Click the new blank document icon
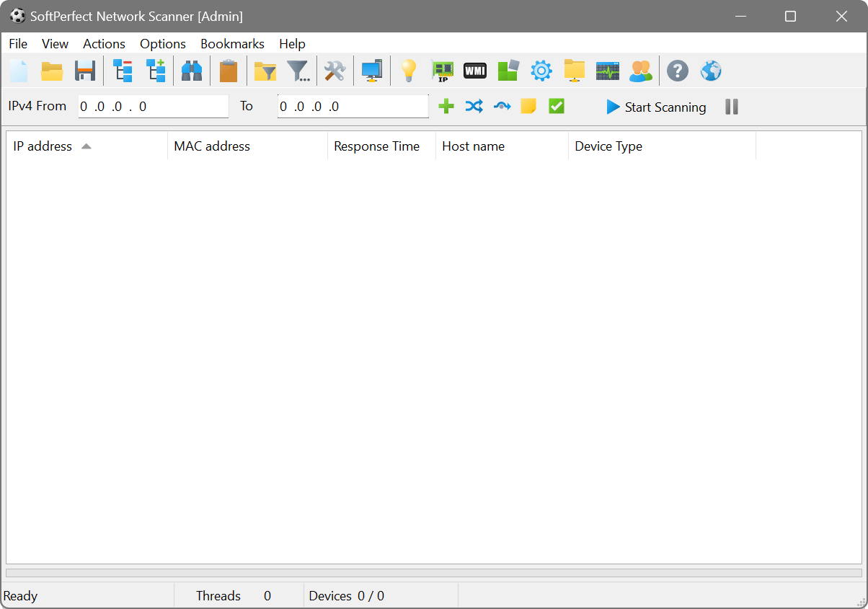 click(19, 71)
